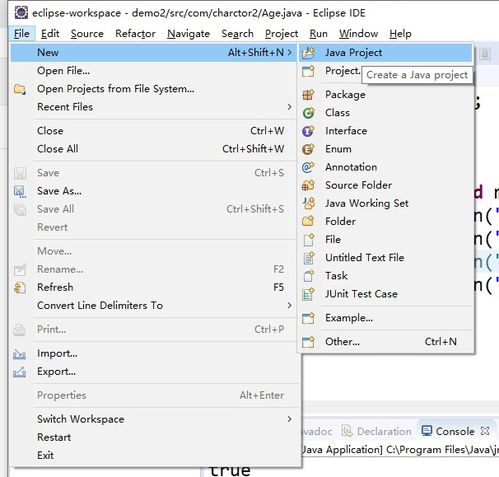
Task: Click the Annotation @ icon
Action: 308,167
